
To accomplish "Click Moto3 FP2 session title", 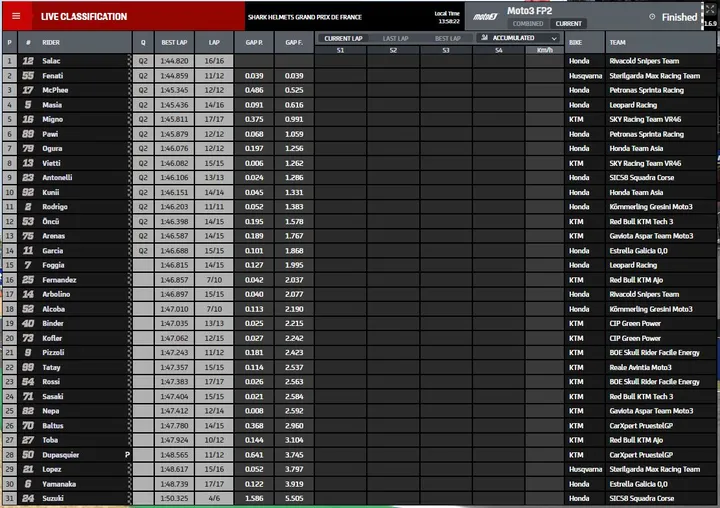I will pyautogui.click(x=529, y=11).
